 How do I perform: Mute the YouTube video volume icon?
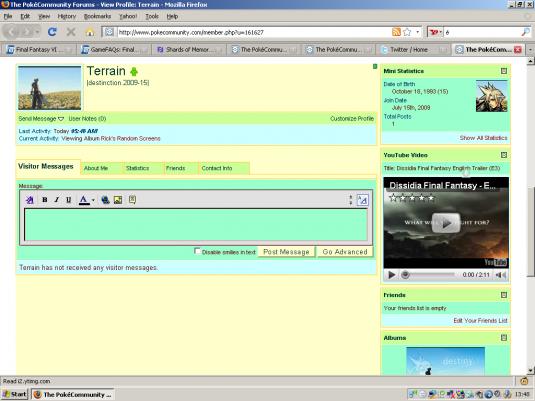pos(501,275)
